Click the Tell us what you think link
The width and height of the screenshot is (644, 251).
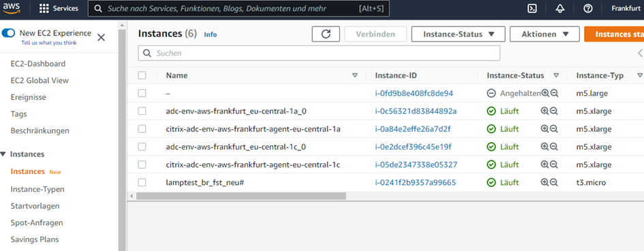49,43
